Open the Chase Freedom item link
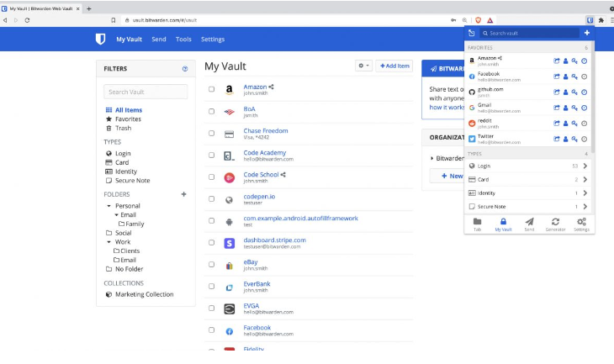614x364 pixels. coord(266,131)
